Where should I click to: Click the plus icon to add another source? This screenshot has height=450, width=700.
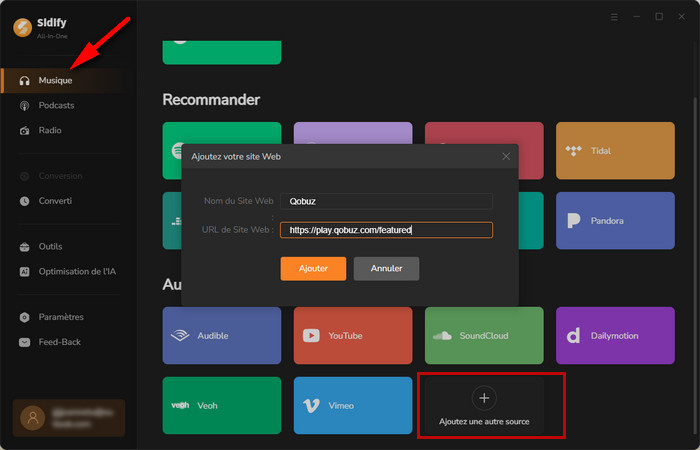tap(484, 398)
